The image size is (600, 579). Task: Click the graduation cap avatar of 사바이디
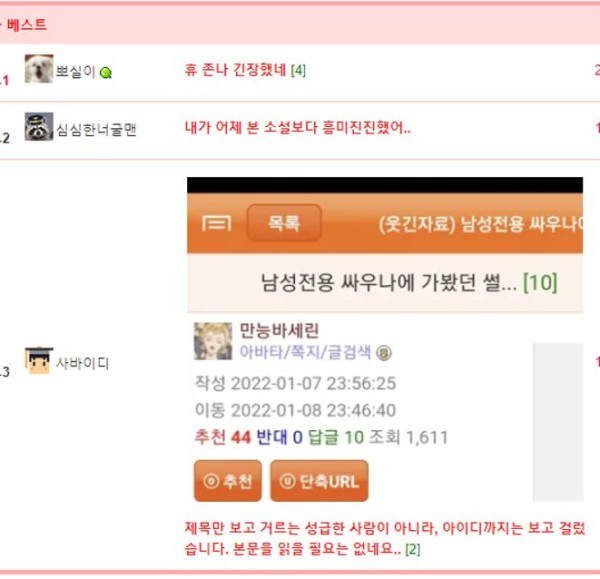click(x=39, y=361)
